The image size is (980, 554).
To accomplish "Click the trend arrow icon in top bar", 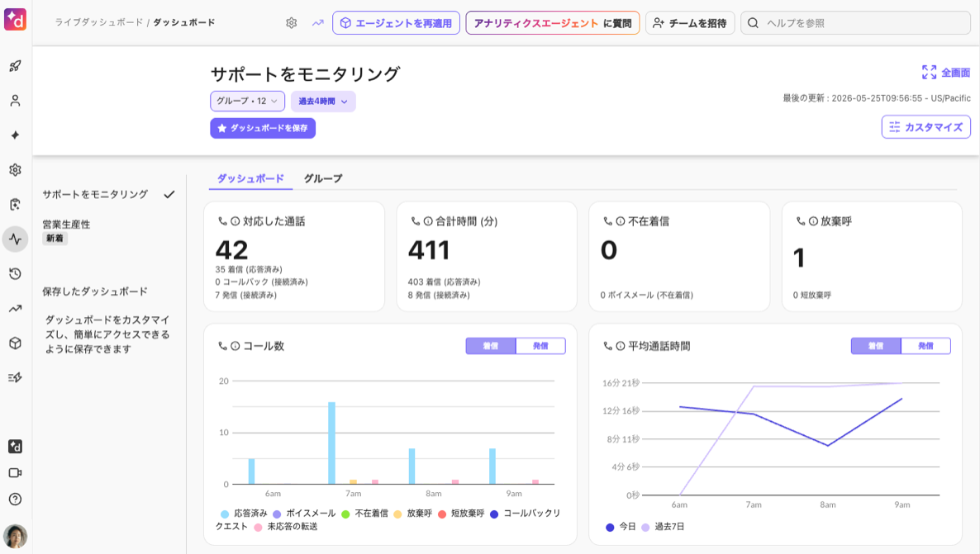I will (318, 23).
